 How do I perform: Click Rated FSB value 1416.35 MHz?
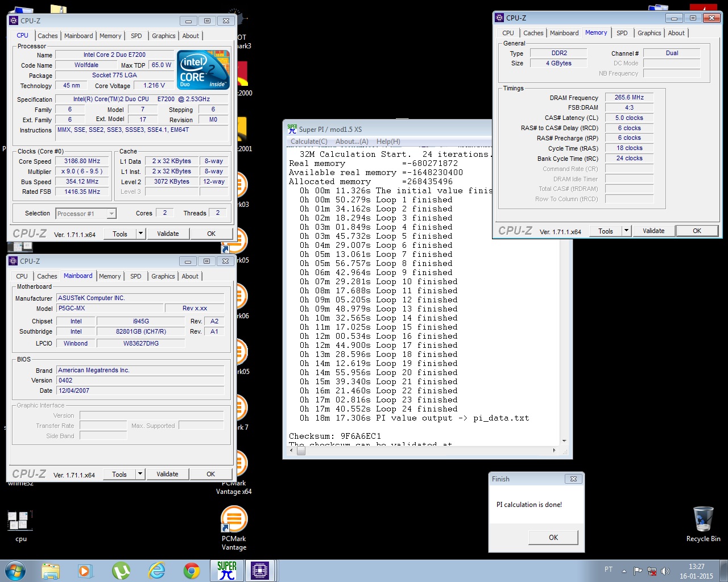point(83,192)
